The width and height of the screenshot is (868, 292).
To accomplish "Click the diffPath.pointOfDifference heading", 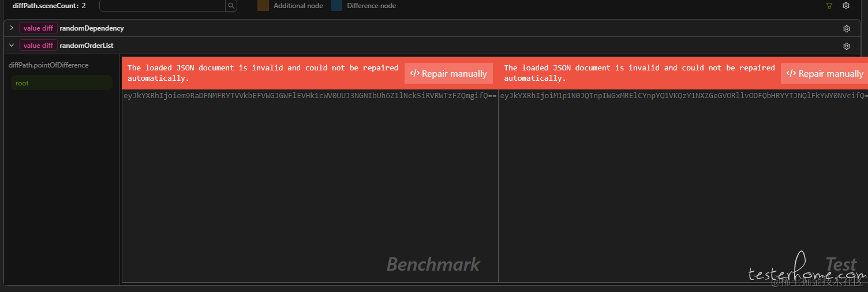I will point(48,65).
